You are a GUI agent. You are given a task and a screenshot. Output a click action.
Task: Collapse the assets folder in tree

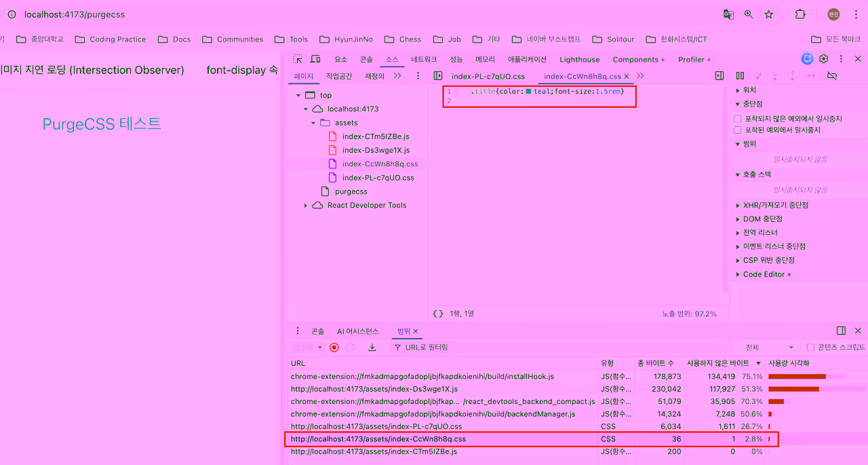pyautogui.click(x=313, y=123)
